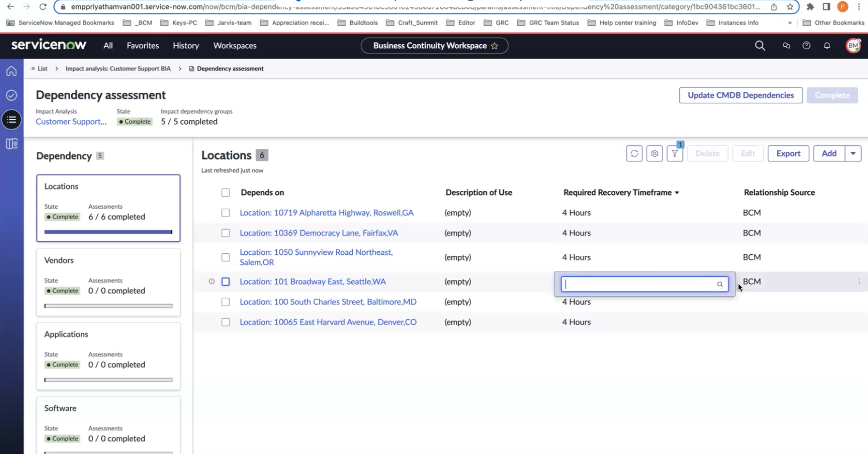Open the checkmark tasks icon in sidebar
The width and height of the screenshot is (868, 454).
coord(12,95)
